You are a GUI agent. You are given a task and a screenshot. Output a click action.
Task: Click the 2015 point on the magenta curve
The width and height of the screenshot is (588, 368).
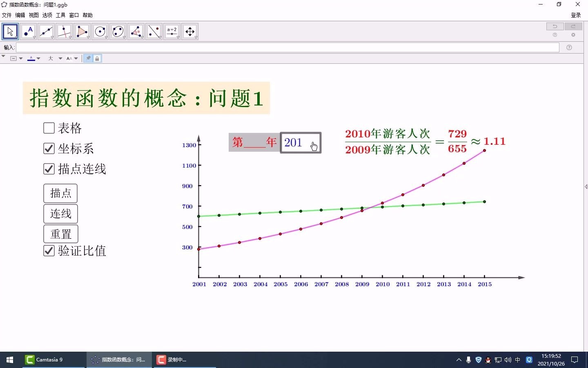pos(485,150)
